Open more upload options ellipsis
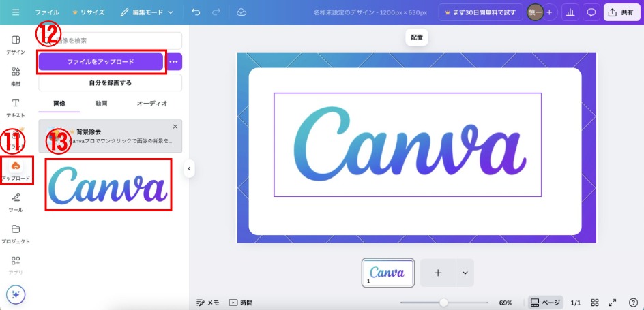This screenshot has height=310, width=644. 173,62
